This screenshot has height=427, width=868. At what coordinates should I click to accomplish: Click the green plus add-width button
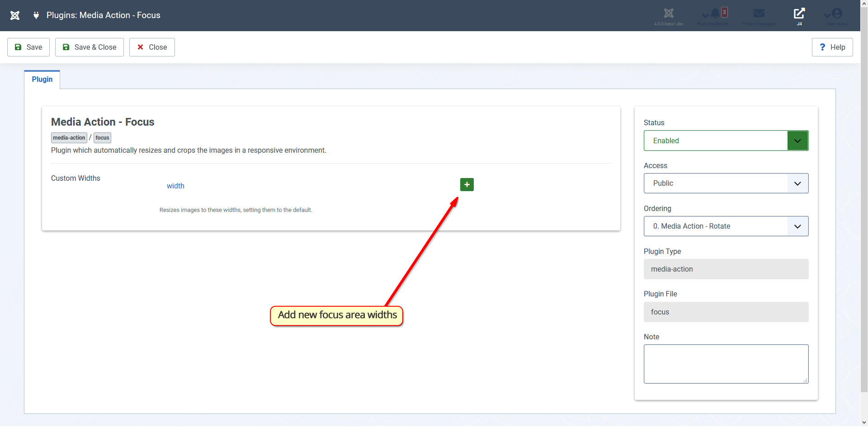click(467, 185)
